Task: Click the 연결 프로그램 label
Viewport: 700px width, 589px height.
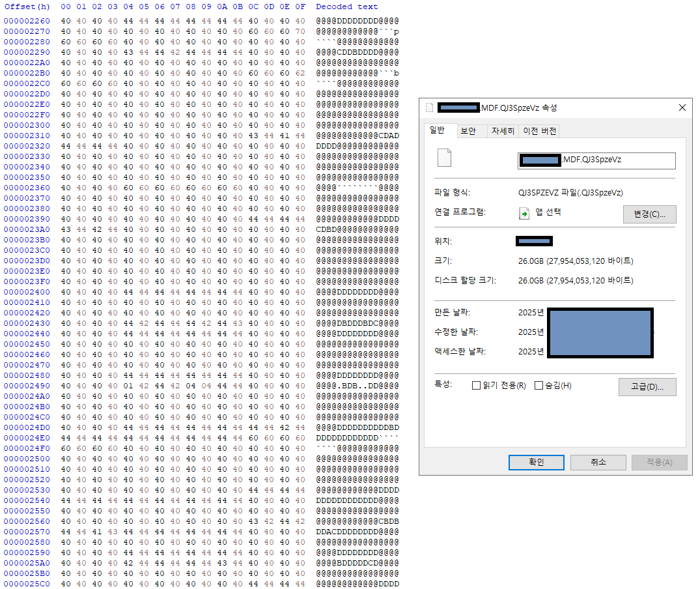Action: click(x=460, y=212)
